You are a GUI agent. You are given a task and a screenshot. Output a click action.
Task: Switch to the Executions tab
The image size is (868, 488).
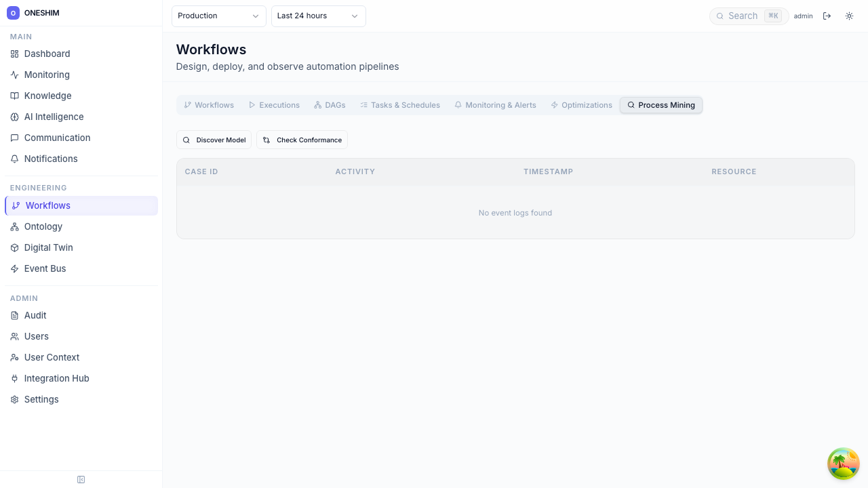pos(274,105)
